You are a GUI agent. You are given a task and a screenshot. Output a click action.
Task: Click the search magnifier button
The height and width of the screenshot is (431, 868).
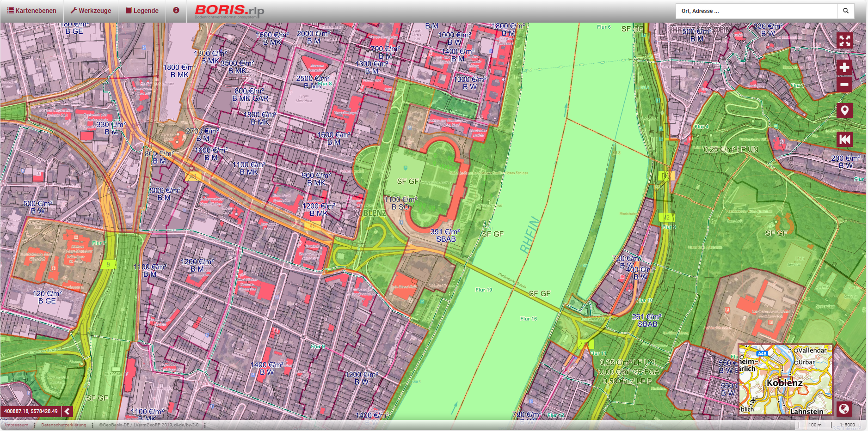point(845,11)
